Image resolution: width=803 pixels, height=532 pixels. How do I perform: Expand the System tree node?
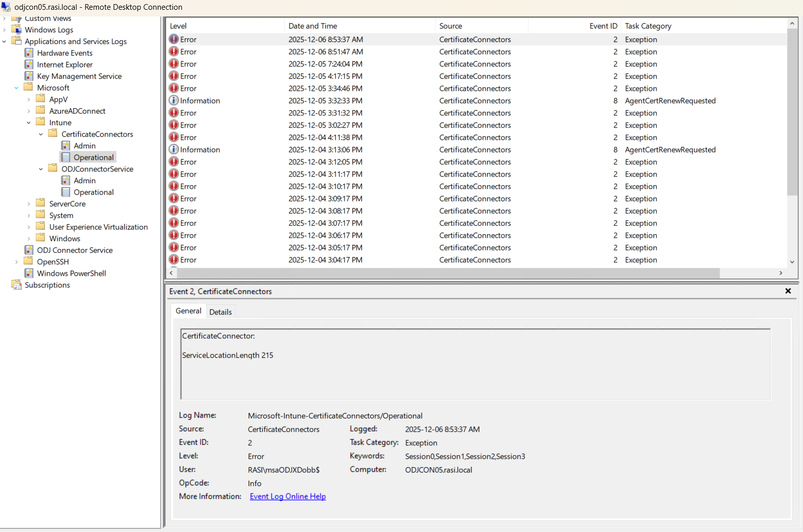click(x=29, y=215)
